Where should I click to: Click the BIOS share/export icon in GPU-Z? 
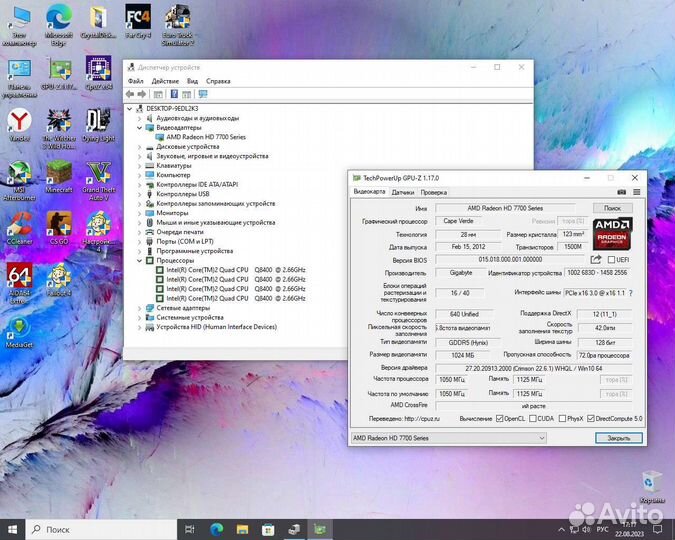[x=596, y=259]
